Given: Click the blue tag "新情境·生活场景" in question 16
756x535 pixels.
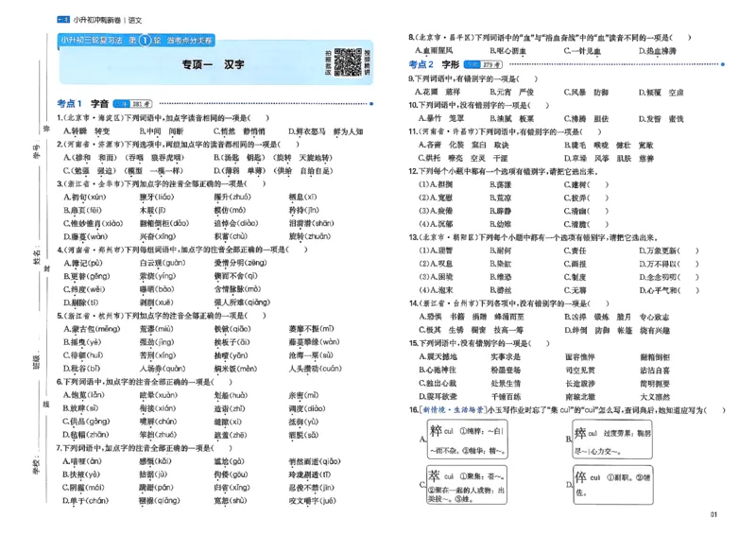Looking at the screenshot, I should (x=453, y=410).
